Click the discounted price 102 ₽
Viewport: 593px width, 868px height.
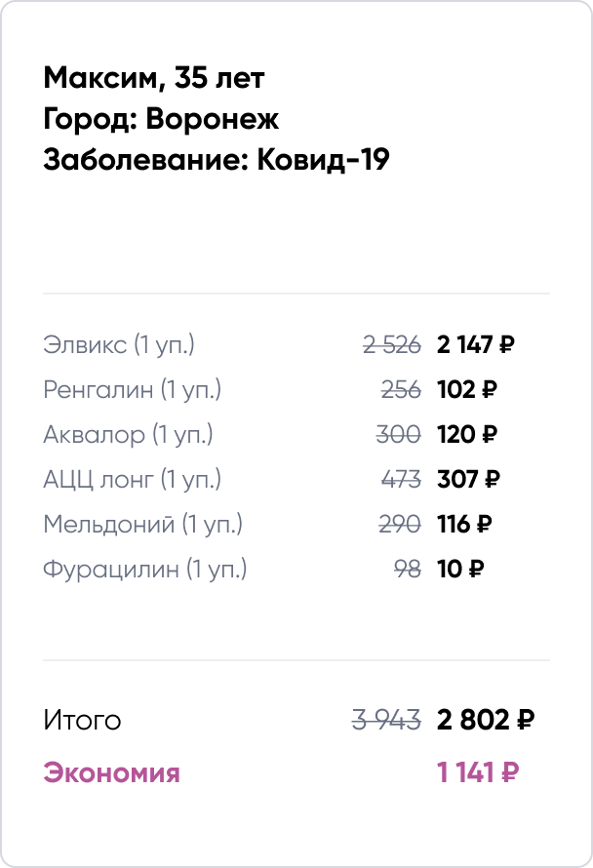[x=467, y=389]
